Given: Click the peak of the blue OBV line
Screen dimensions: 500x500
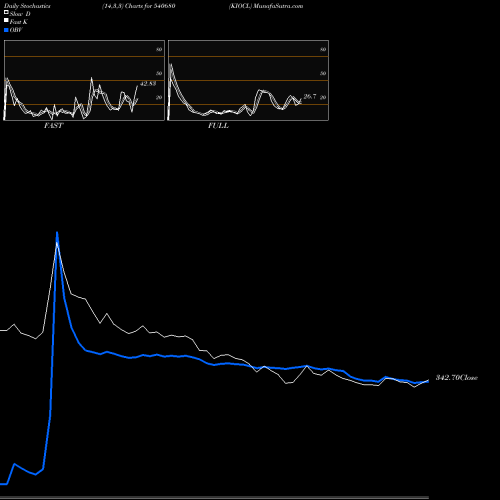Looking at the screenshot, I should tap(57, 233).
